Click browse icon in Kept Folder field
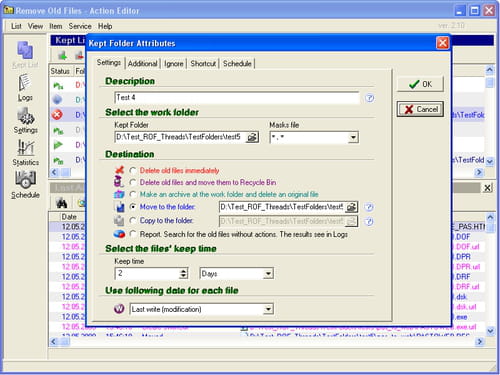 (x=252, y=137)
